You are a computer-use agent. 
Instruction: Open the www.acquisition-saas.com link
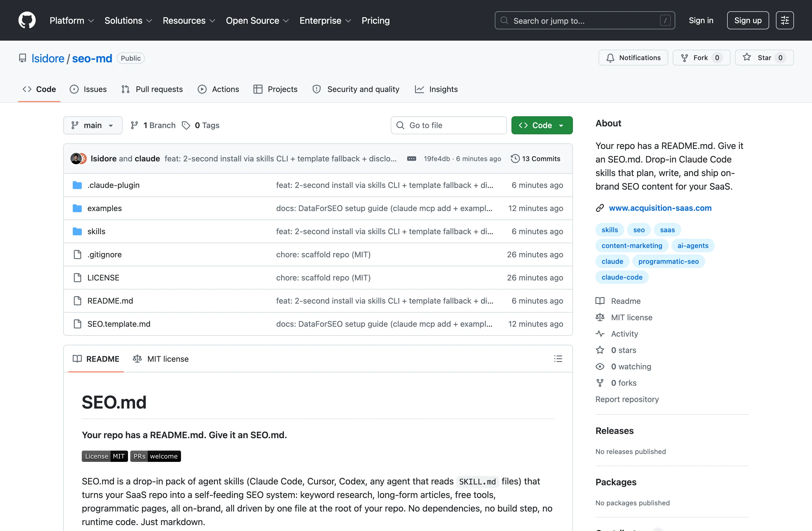[x=660, y=208]
